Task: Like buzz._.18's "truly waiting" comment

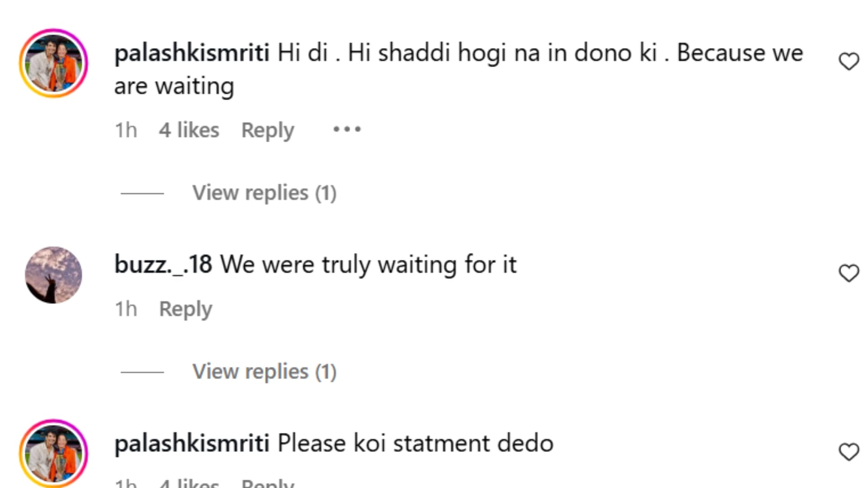Action: coord(849,273)
